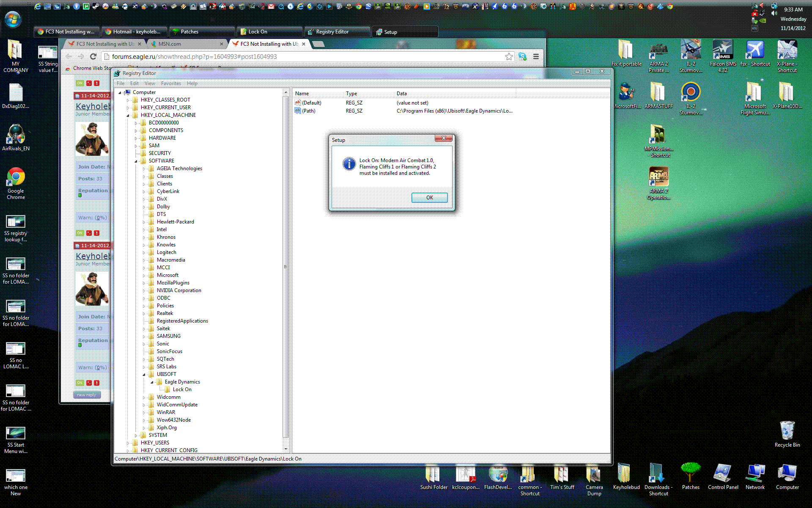The image size is (812, 508).
Task: Expand HKEY_CLASSES_ROOT in the registry tree
Action: [x=128, y=100]
